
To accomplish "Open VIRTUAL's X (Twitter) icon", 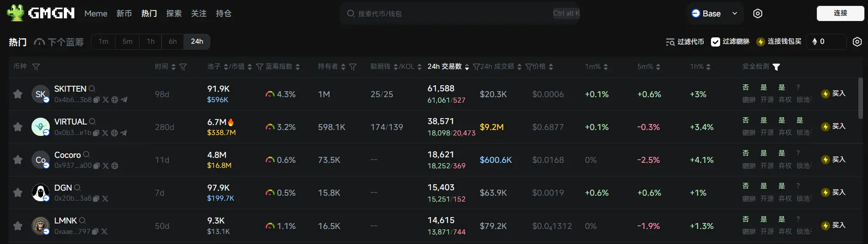I will [105, 133].
